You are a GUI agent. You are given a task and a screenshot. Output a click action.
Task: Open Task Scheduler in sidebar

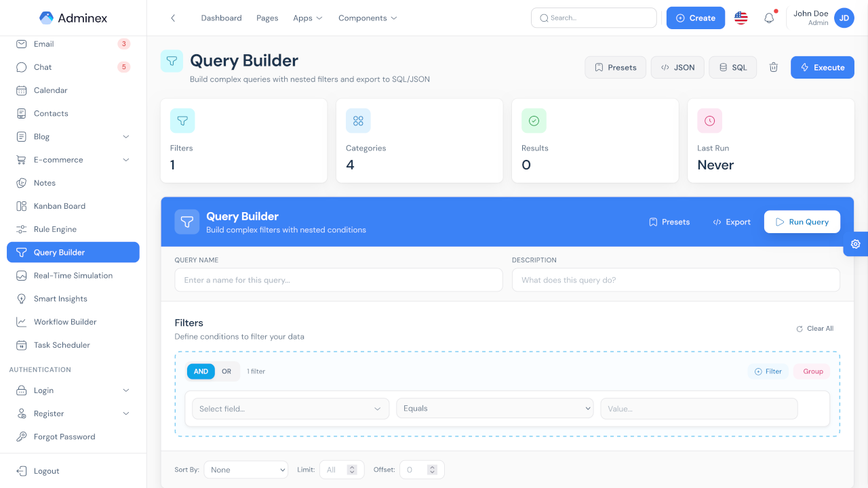(x=73, y=345)
